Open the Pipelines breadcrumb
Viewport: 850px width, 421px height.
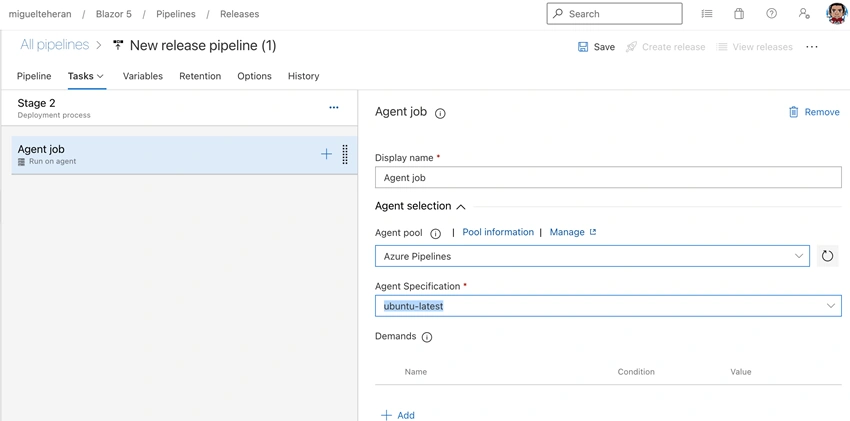coord(176,14)
